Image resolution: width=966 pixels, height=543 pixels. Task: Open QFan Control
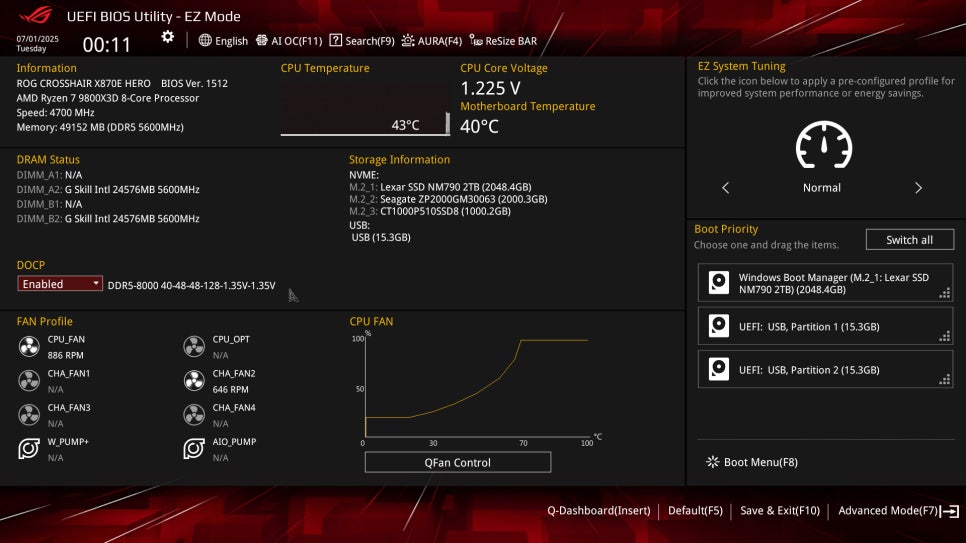click(458, 462)
